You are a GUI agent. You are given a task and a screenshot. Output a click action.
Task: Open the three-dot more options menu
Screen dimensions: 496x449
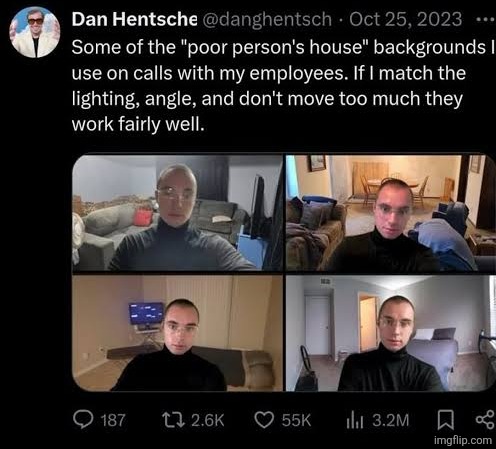tap(485, 20)
